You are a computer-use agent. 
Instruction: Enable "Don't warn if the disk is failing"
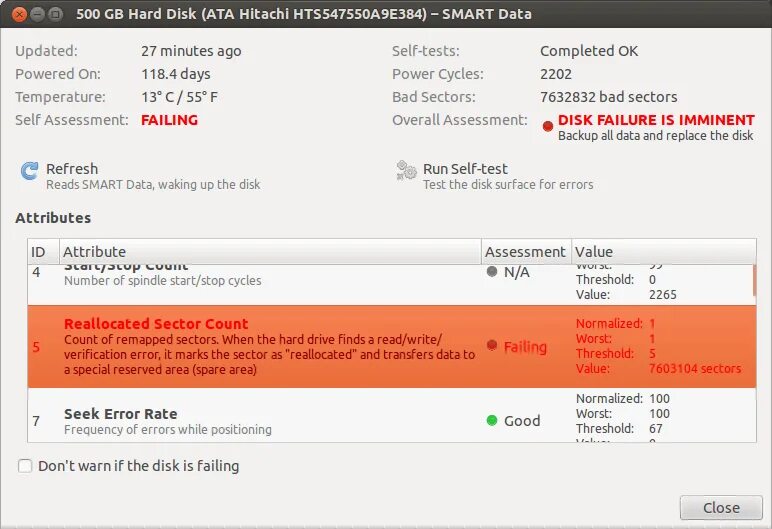26,466
